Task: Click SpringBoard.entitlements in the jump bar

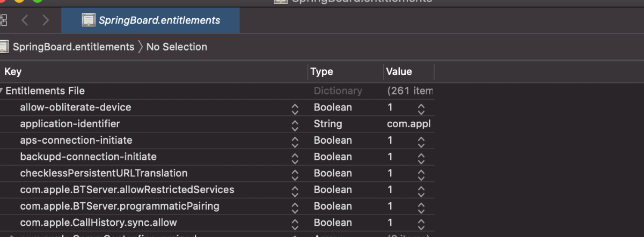Action: click(74, 47)
